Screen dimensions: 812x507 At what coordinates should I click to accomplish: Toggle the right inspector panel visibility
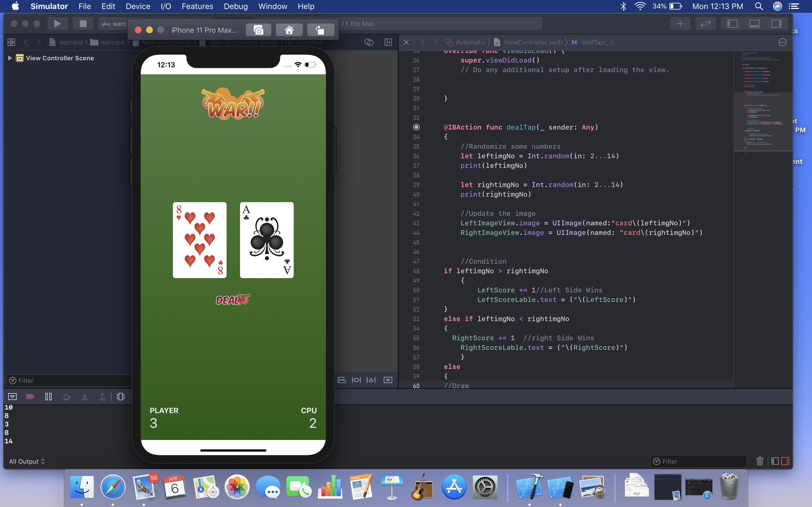pos(776,24)
